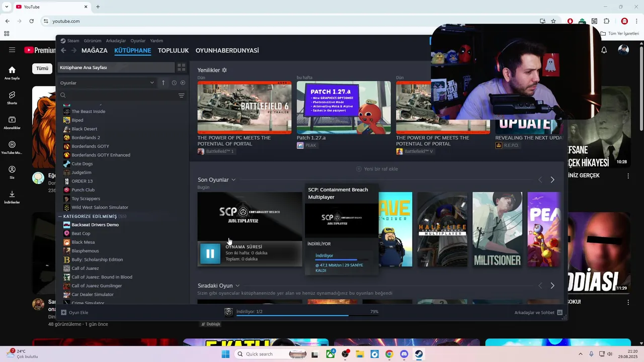Select ORDER 13 in the library list
This screenshot has height=362, width=644.
pyautogui.click(x=82, y=181)
